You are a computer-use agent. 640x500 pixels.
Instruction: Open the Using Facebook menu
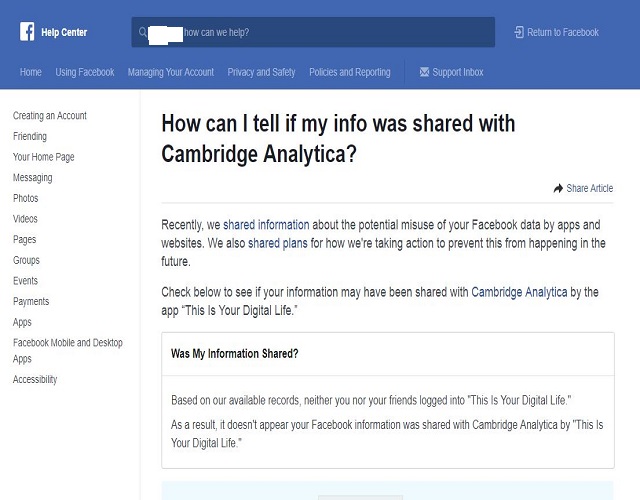point(85,72)
